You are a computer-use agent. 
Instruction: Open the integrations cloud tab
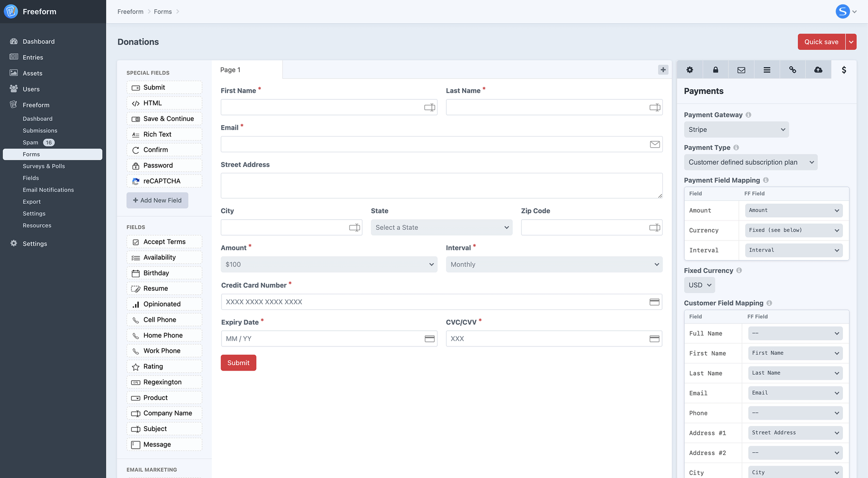tap(818, 69)
